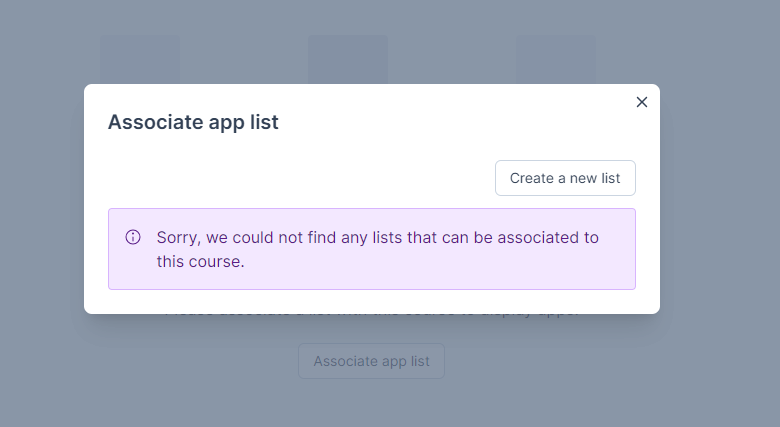Click the Create a new list button
Viewport: 780px width, 427px height.
(565, 178)
